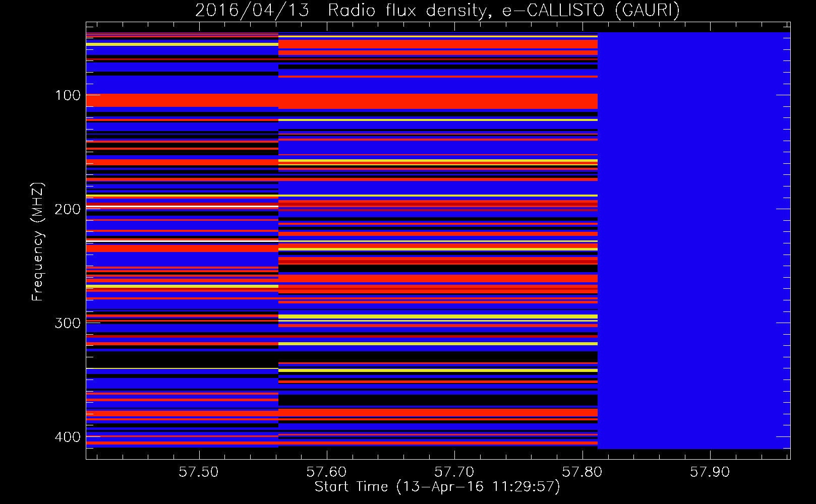
Task: Click the 300 frequency tick label
Action: click(x=68, y=323)
